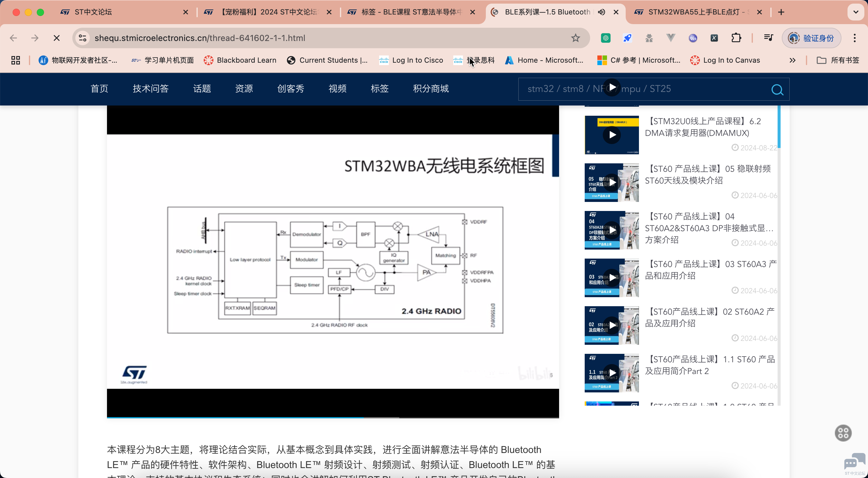Image resolution: width=868 pixels, height=478 pixels.
Task: Click the browser back arrow
Action: 14,38
